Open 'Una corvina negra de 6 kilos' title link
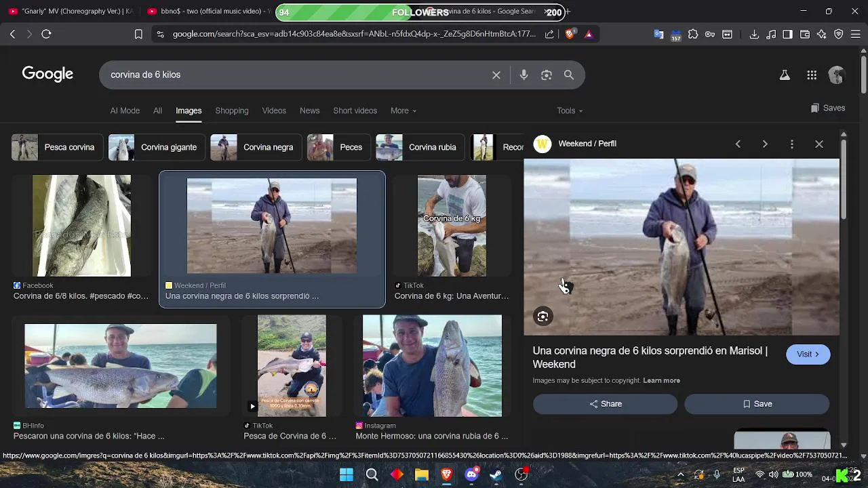 650,357
